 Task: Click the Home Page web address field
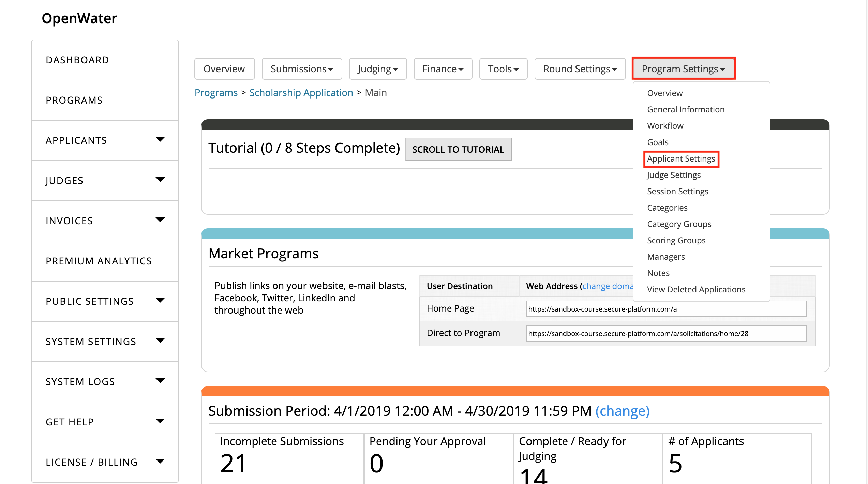(x=666, y=309)
